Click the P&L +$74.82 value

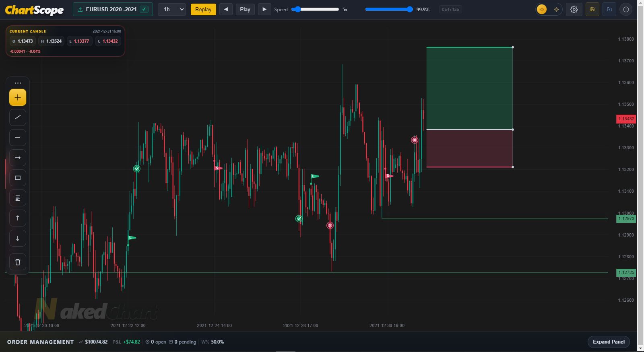[x=131, y=342]
